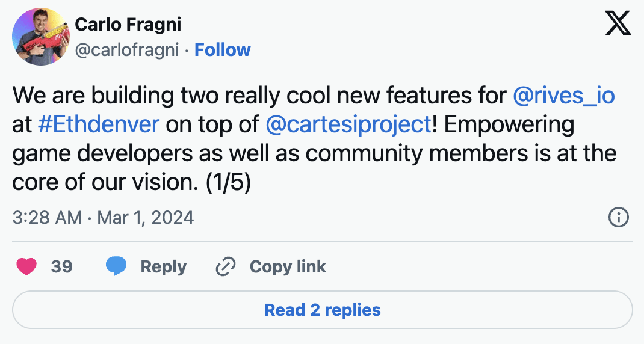Viewport: 644px width, 344px height.
Task: Visit the @rives_io mention
Action: 563,96
